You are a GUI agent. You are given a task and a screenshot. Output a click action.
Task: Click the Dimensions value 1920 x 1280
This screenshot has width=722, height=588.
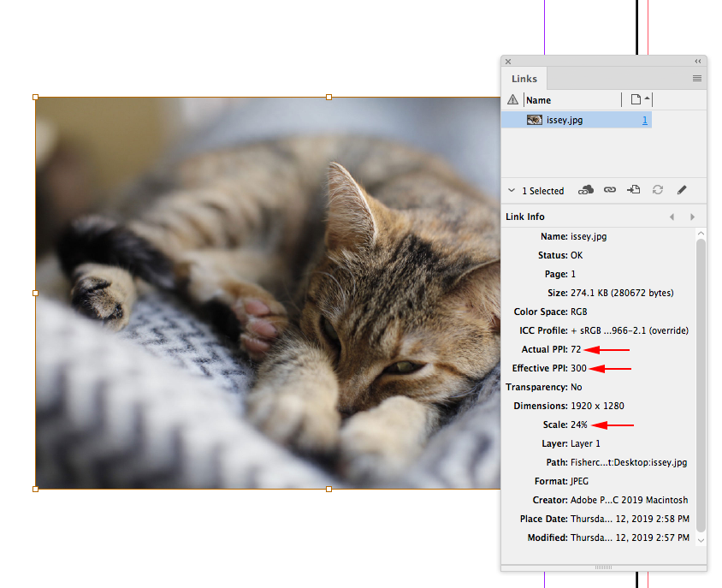tap(597, 406)
